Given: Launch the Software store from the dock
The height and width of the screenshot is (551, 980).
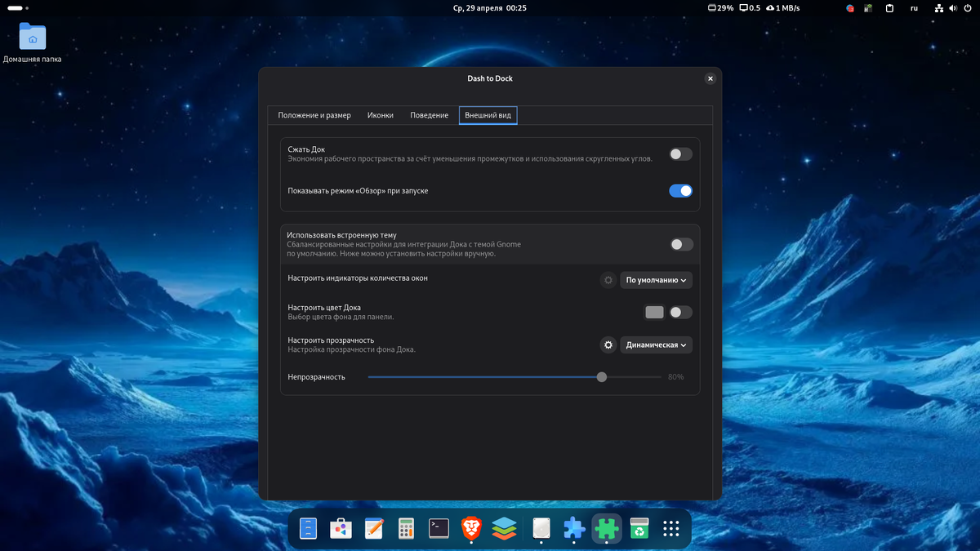Looking at the screenshot, I should (341, 529).
